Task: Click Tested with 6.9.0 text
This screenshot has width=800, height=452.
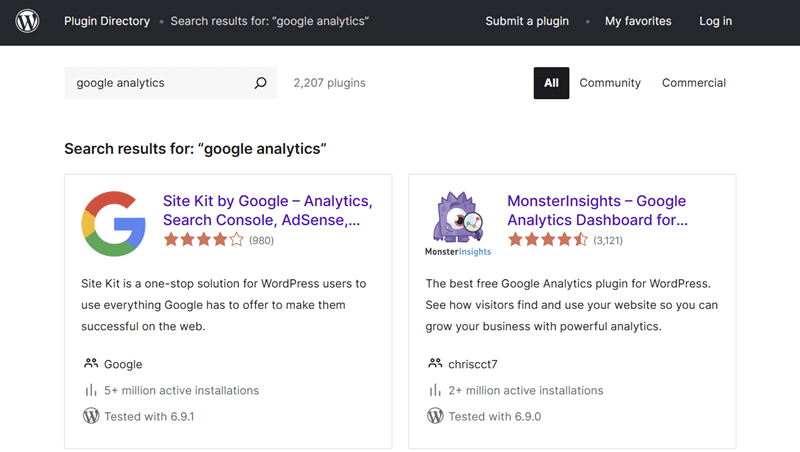Action: tap(495, 416)
